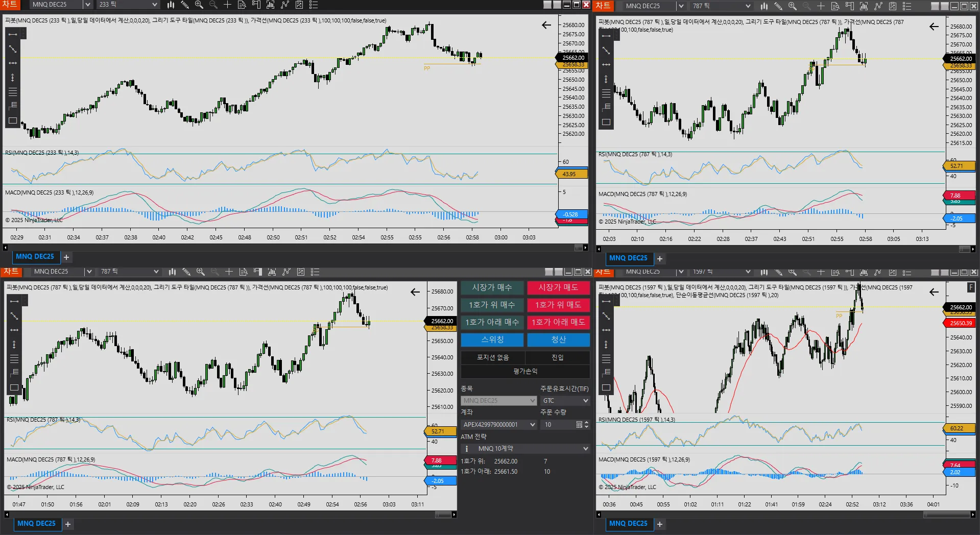The width and height of the screenshot is (980, 535).
Task: Click the horizontal scrollbar thumb of the 1597-tick chart
Action: [x=946, y=515]
